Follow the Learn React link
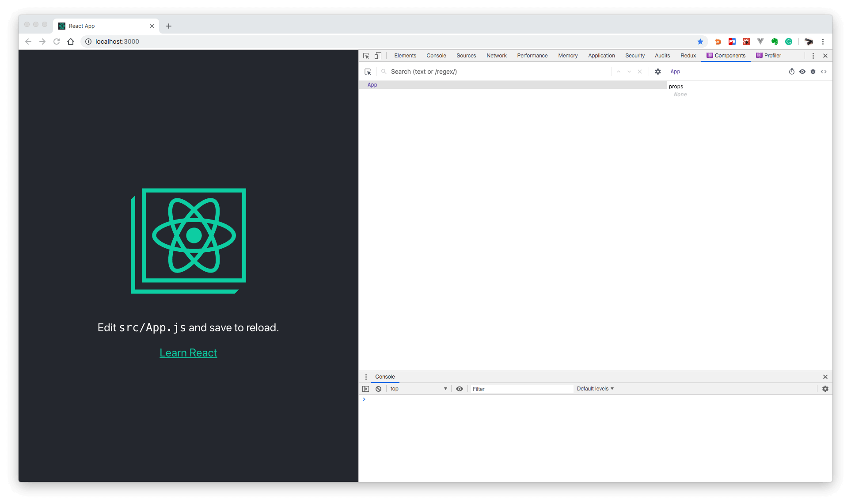Screen dimensions: 851x504 [188, 353]
